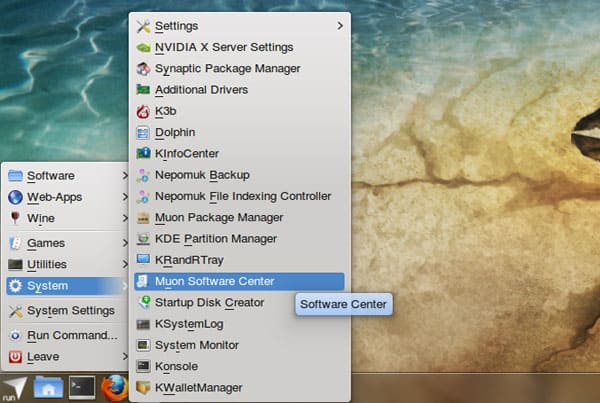This screenshot has width=600, height=403.
Task: Expand the Leave submenu arrow
Action: click(125, 357)
